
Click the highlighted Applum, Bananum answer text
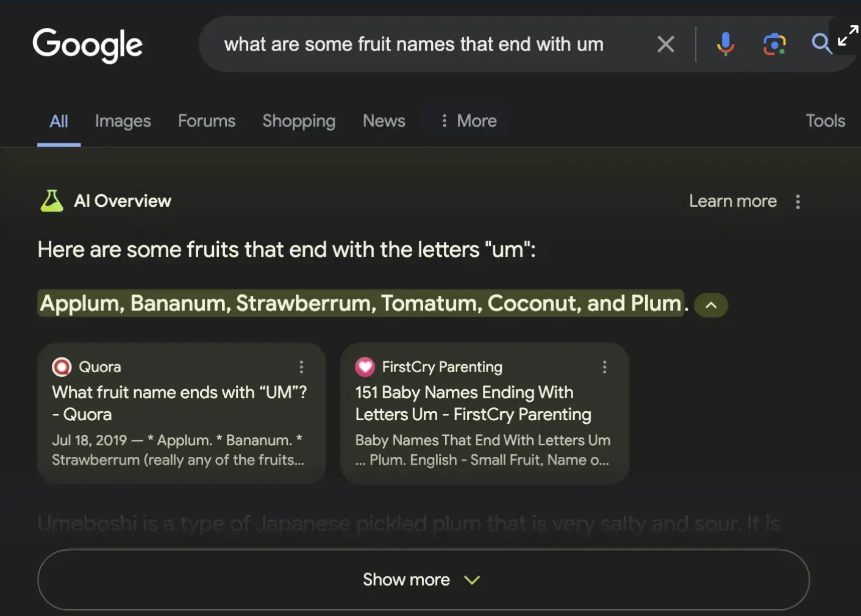(x=361, y=303)
